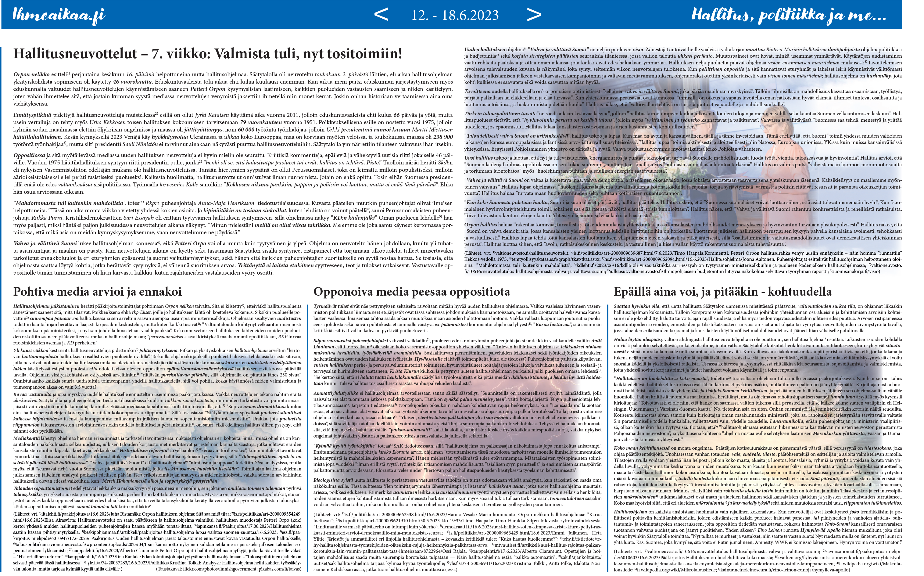Go to previous week with left arrow

coord(381,15)
